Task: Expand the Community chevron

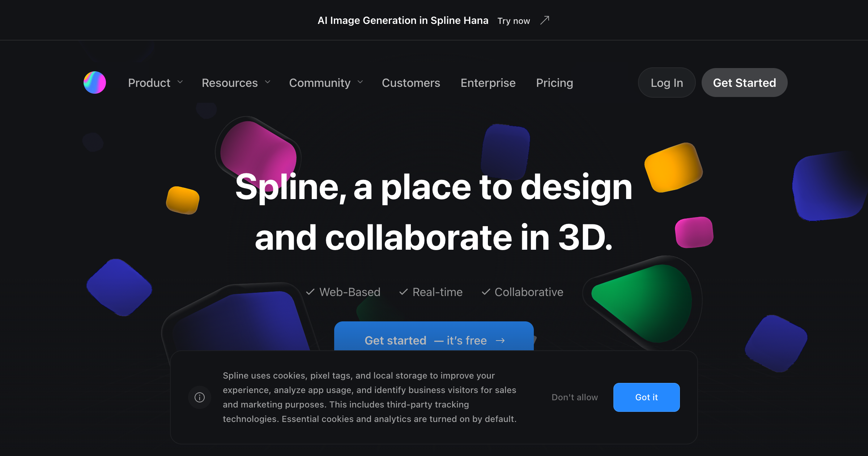Action: 360,82
